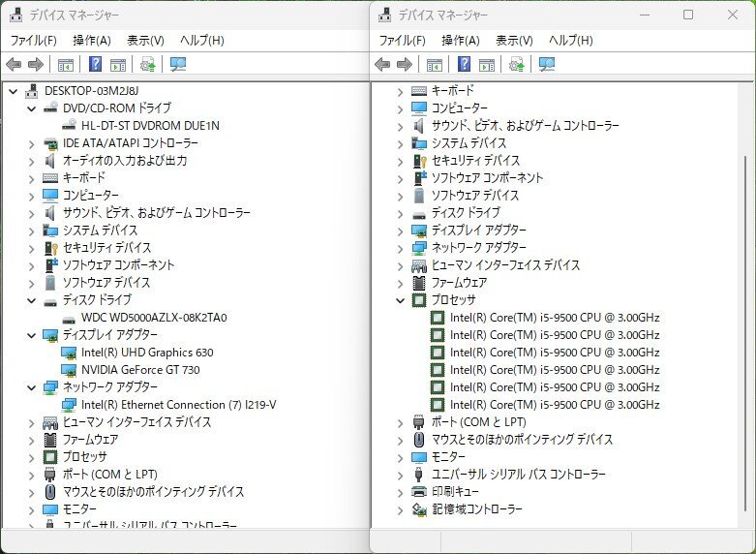This screenshot has width=756, height=554.
Task: Click action pane icon in right window toolbar
Action: click(x=487, y=64)
